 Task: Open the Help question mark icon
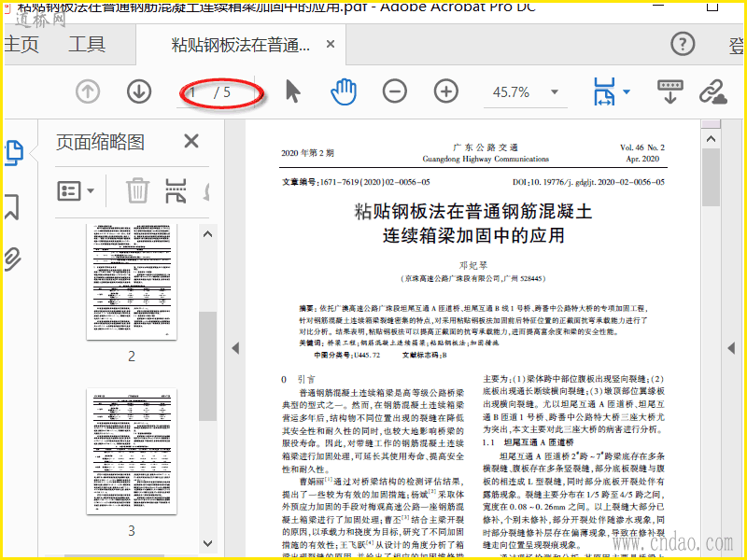[x=683, y=44]
